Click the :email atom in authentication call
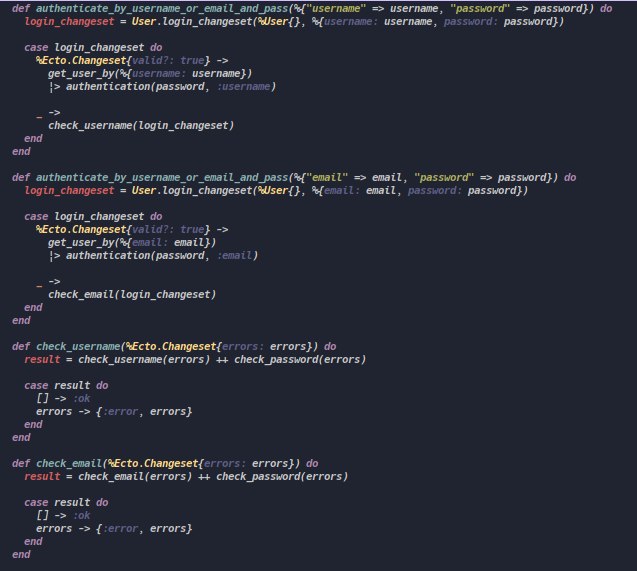 234,255
